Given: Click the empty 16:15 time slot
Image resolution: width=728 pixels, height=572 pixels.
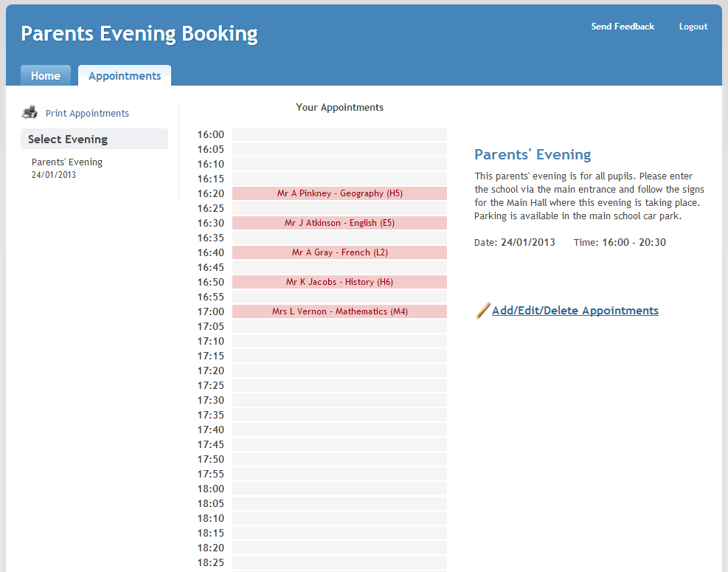Looking at the screenshot, I should [339, 179].
